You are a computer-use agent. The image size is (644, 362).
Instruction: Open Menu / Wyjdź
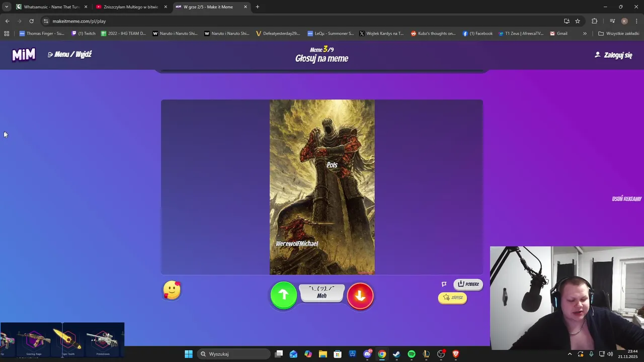69,54
